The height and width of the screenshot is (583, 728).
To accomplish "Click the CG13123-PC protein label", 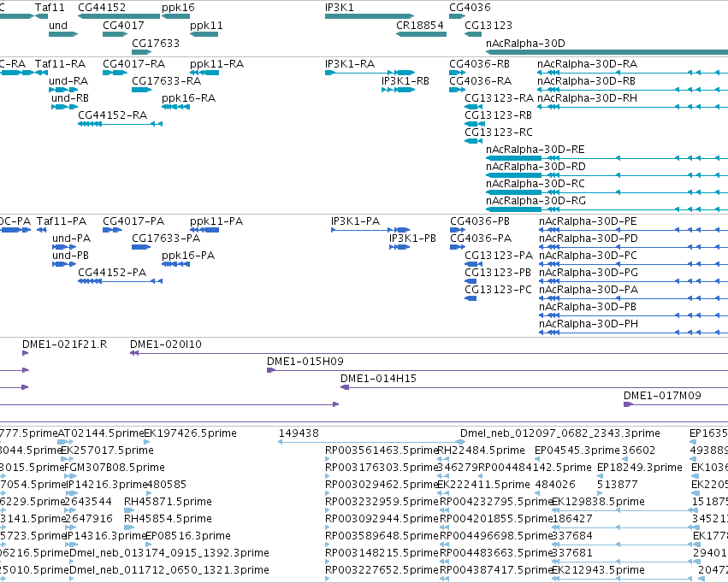I will 498,290.
